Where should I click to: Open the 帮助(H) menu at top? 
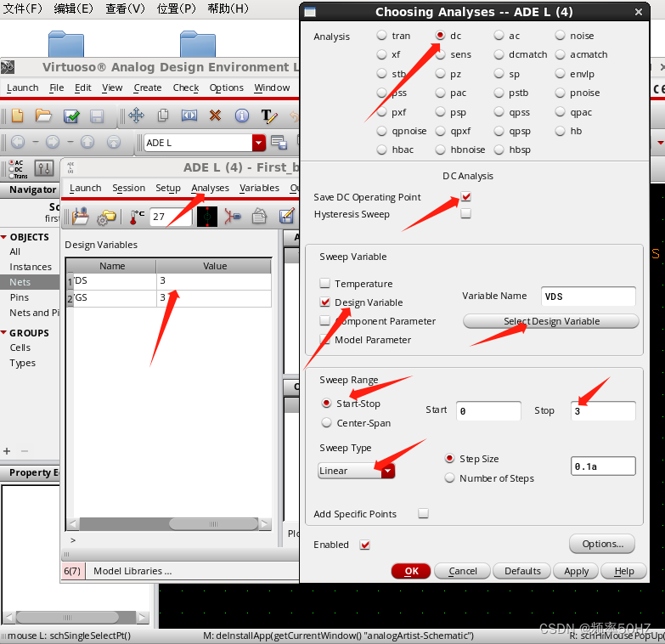(x=228, y=8)
